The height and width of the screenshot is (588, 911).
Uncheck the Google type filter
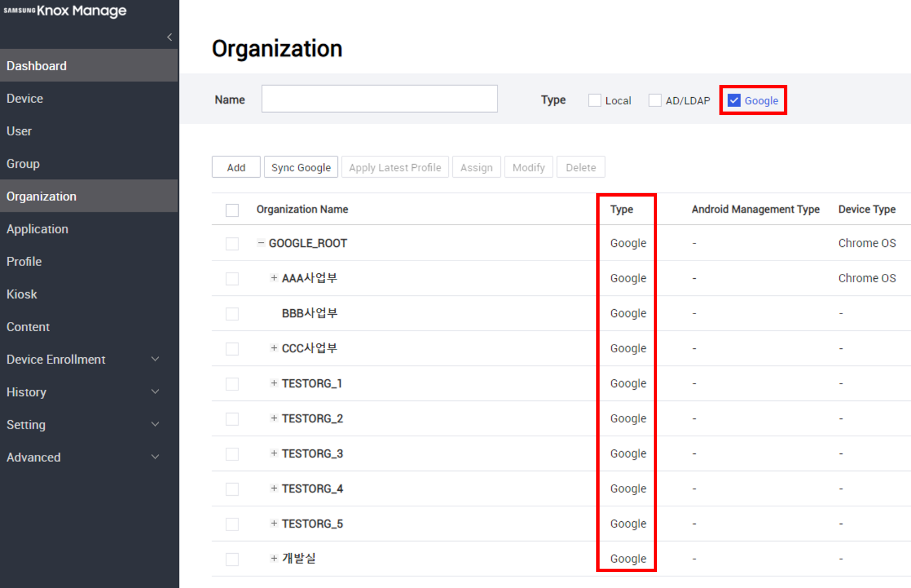pyautogui.click(x=734, y=100)
